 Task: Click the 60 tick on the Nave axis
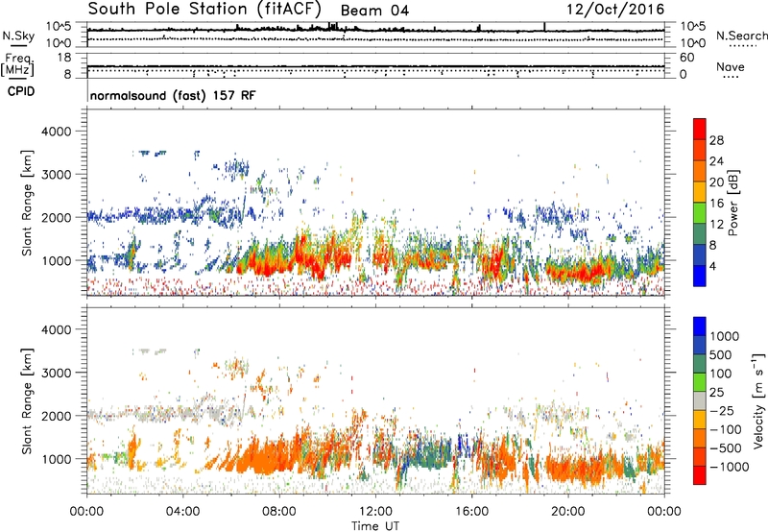687,58
